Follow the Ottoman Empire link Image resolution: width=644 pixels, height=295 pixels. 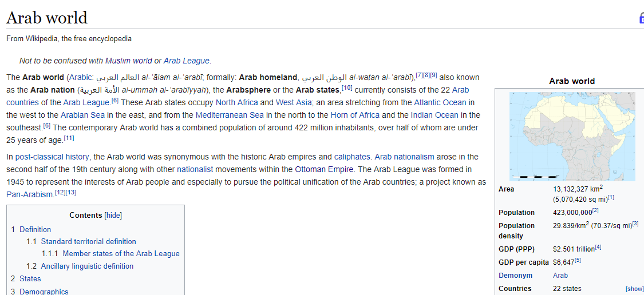pos(325,169)
